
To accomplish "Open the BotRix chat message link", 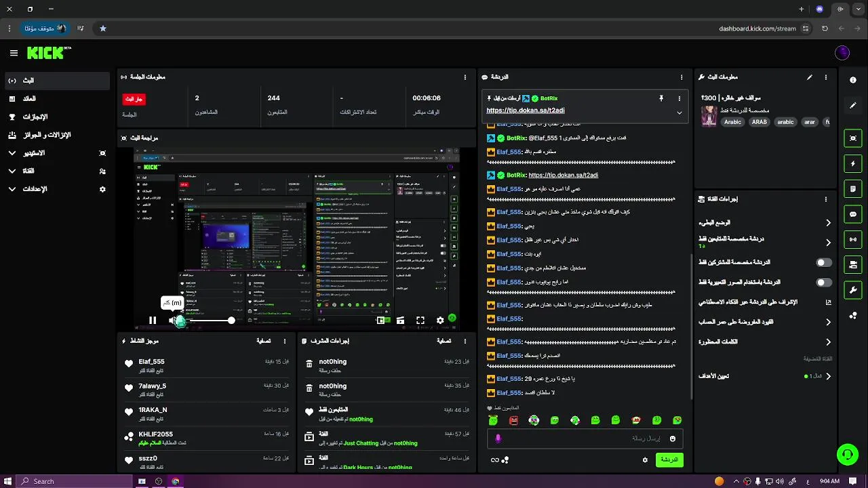I will [563, 175].
